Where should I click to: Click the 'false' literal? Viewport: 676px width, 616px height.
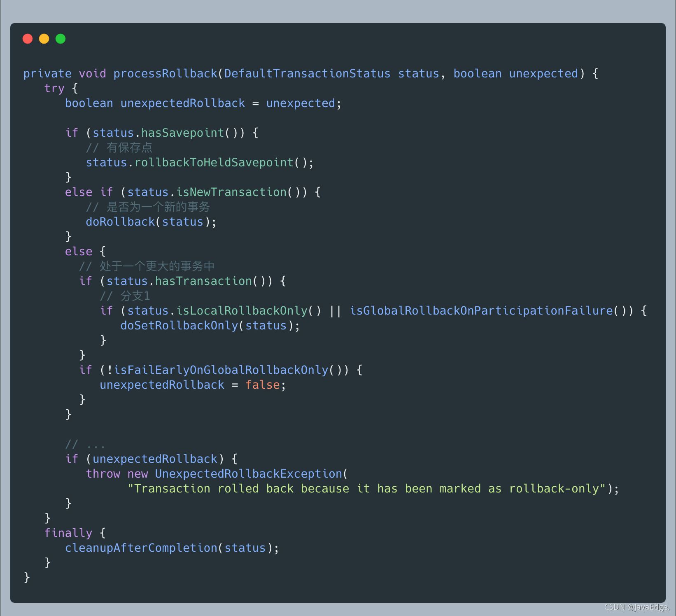(x=262, y=385)
